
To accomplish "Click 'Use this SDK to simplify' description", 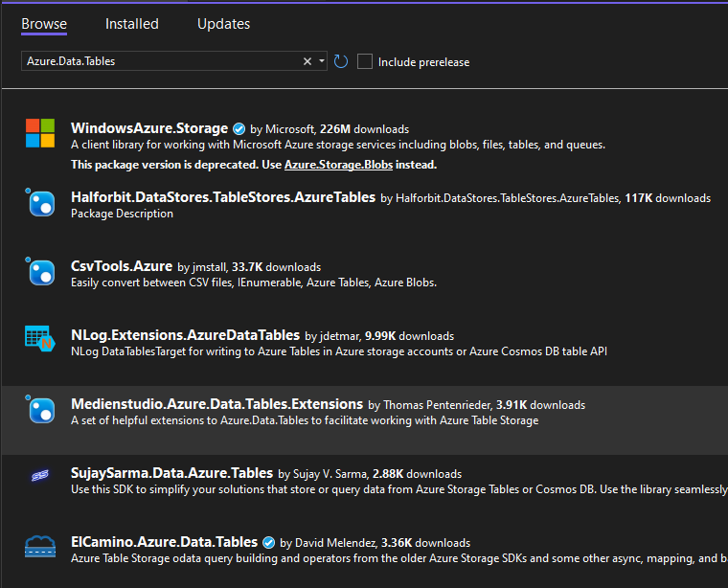I will pos(399,489).
